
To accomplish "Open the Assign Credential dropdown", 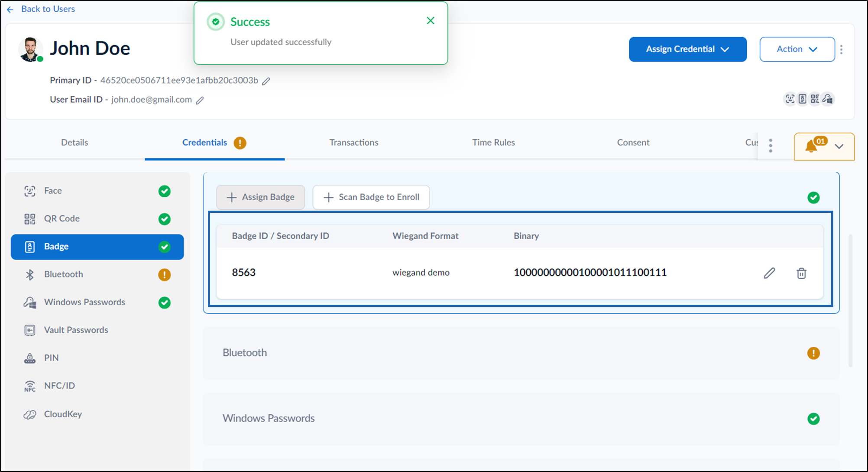I will [x=687, y=49].
